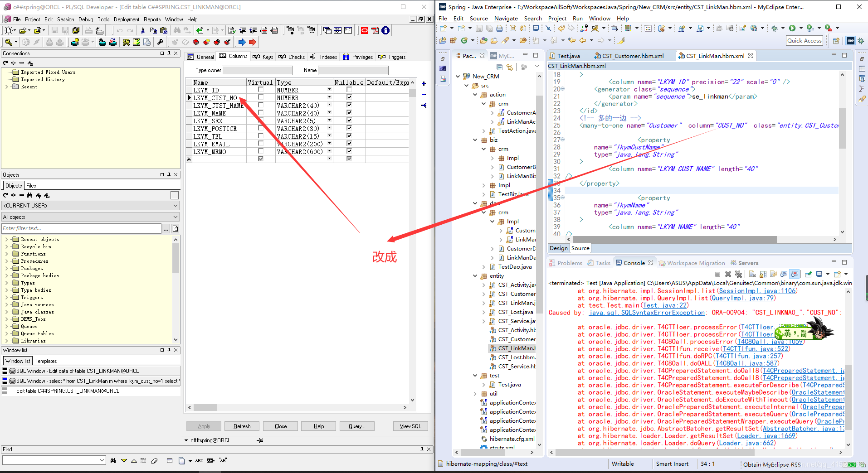
Task: Uncheck Nullable for LKYM_EMAIL
Action: coord(349,144)
